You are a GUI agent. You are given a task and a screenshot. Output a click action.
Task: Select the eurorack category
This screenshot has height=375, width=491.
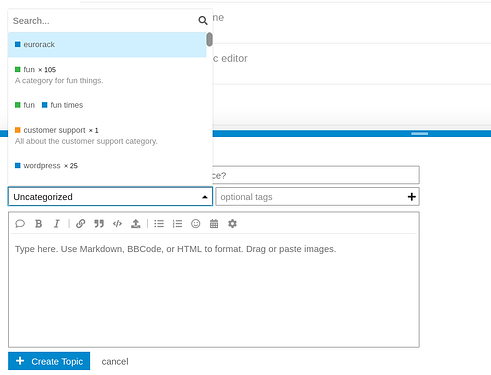point(107,45)
